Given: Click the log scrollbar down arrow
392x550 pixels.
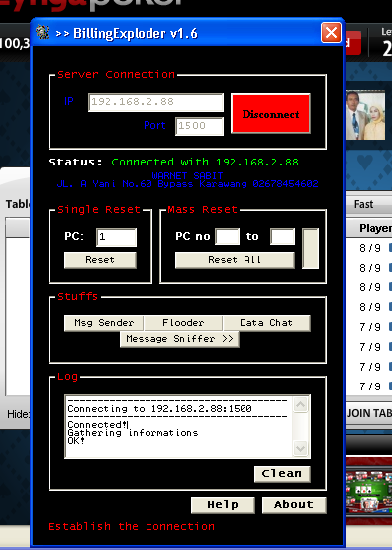Looking at the screenshot, I should point(301,448).
